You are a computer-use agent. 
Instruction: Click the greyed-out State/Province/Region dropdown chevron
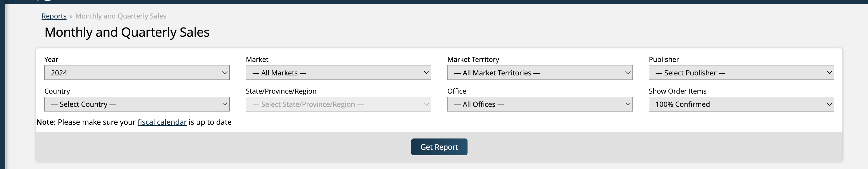click(x=426, y=104)
